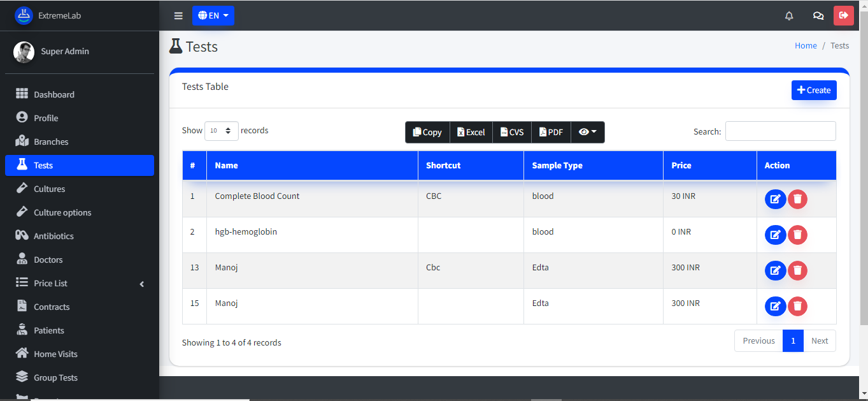Click the red logout icon
Viewport: 868px width, 401px height.
coord(843,15)
